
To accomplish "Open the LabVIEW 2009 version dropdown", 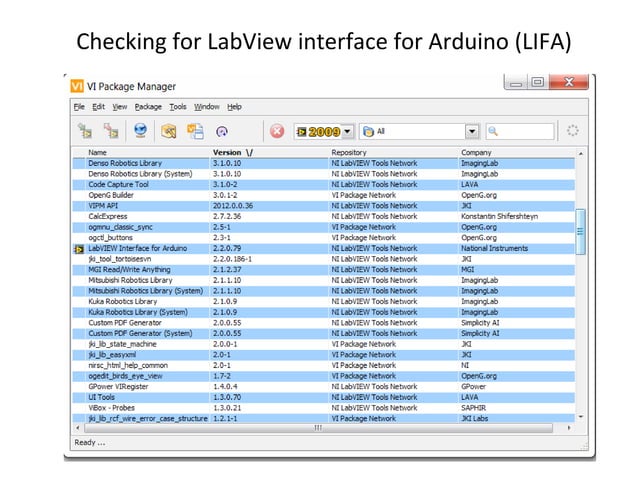I will click(x=347, y=131).
